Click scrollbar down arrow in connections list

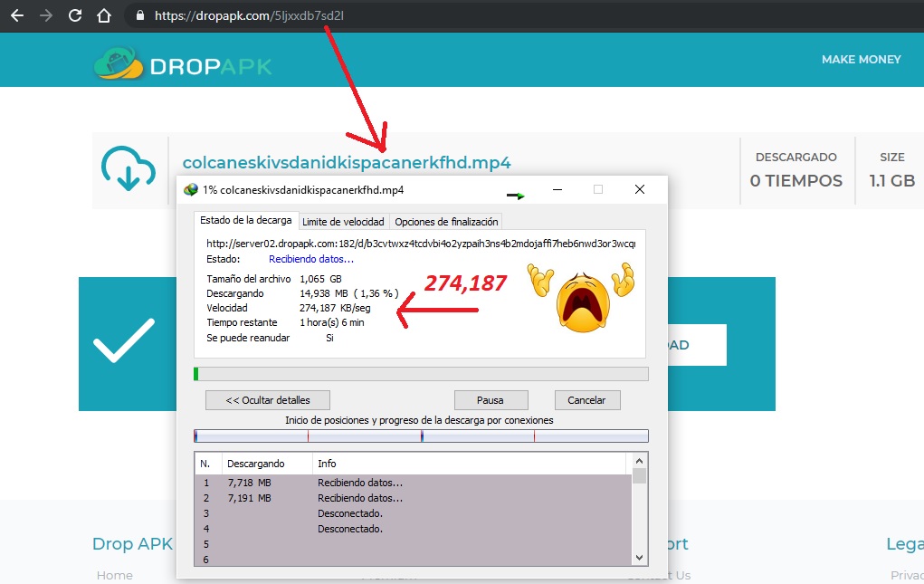coord(639,558)
